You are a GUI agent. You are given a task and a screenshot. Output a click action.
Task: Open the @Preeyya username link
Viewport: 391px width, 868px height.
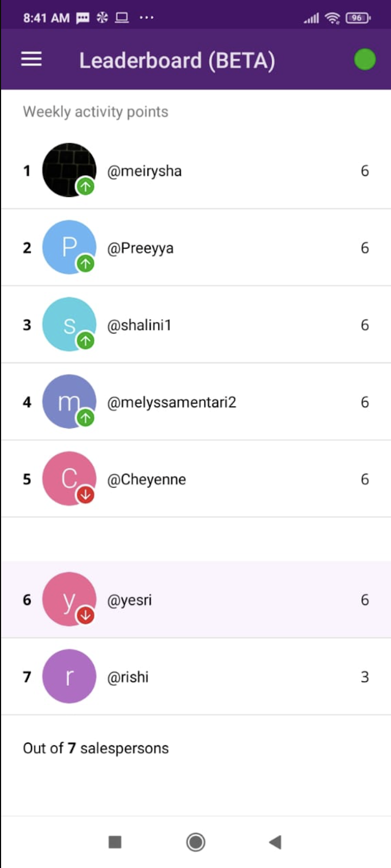[x=140, y=248]
